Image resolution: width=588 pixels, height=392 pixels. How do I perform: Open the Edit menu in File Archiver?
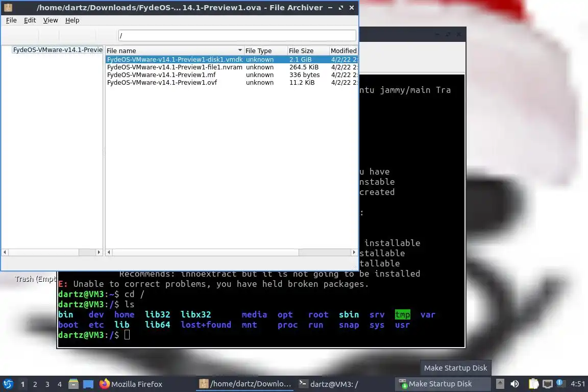coord(30,20)
